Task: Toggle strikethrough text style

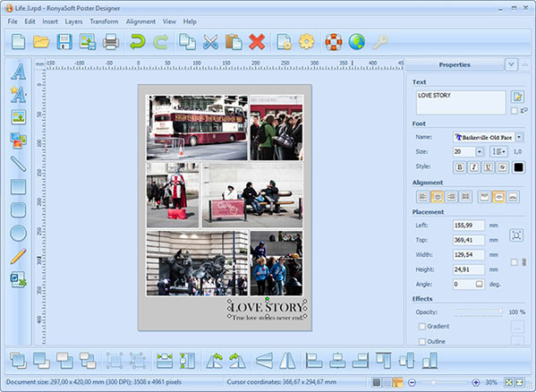Action: pyautogui.click(x=502, y=166)
